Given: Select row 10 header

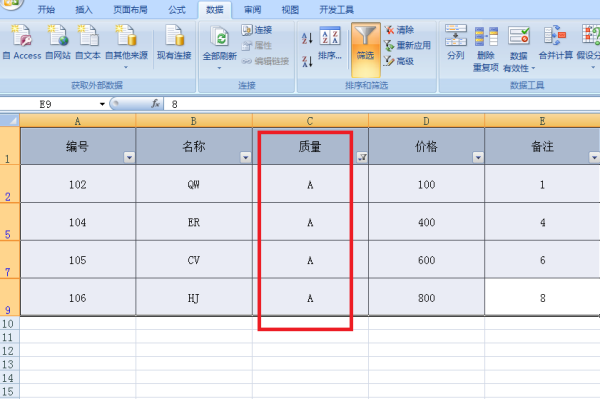Looking at the screenshot, I should (10, 324).
